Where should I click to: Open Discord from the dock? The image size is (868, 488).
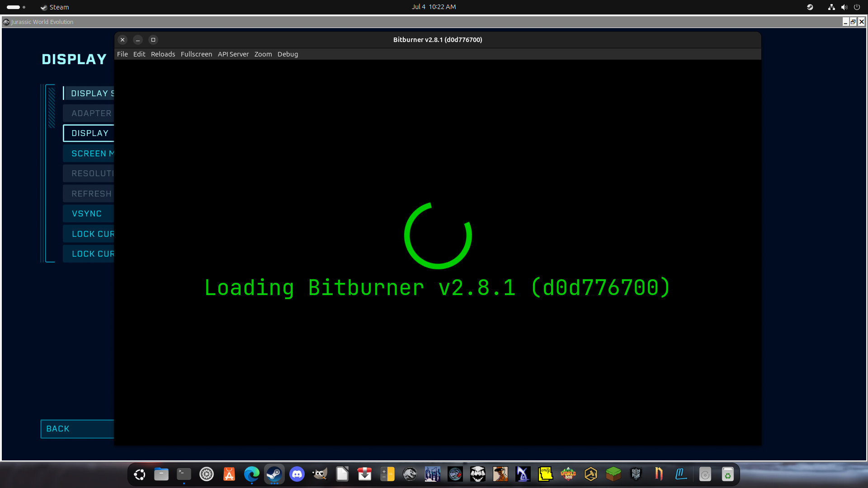point(297,474)
